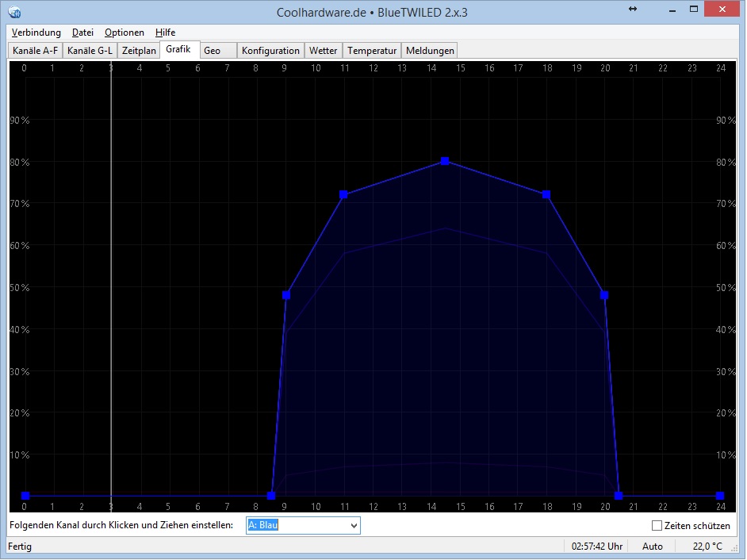Click the 48% curve point near 20 o'clock
This screenshot has height=560, width=747.
point(604,295)
